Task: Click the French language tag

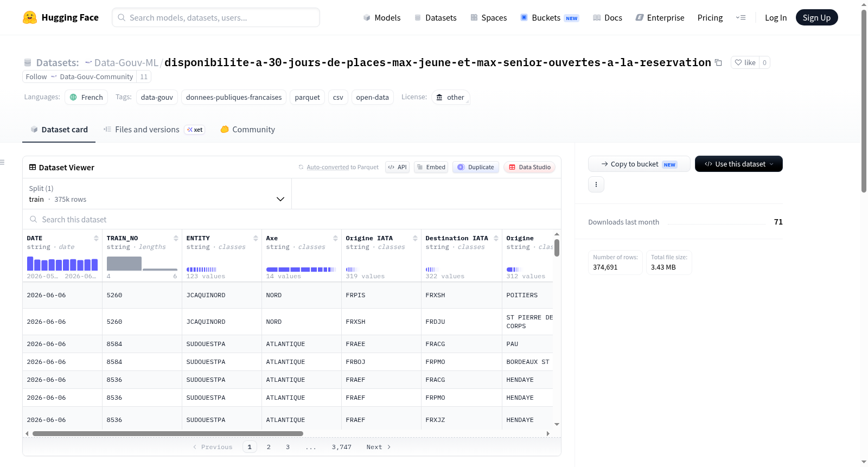Action: (x=86, y=97)
